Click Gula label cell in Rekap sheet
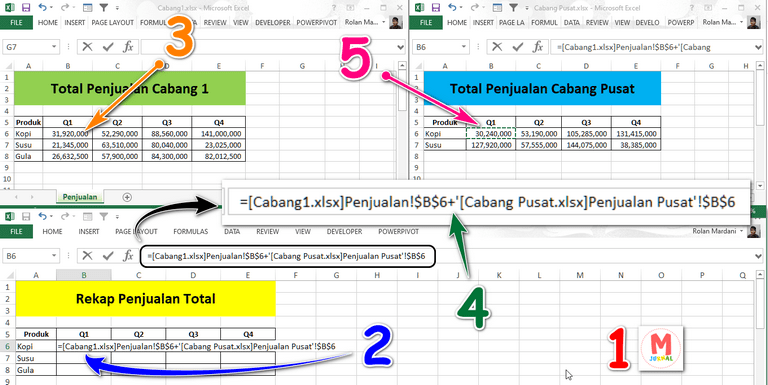This screenshot has width=768, height=385. (x=36, y=370)
